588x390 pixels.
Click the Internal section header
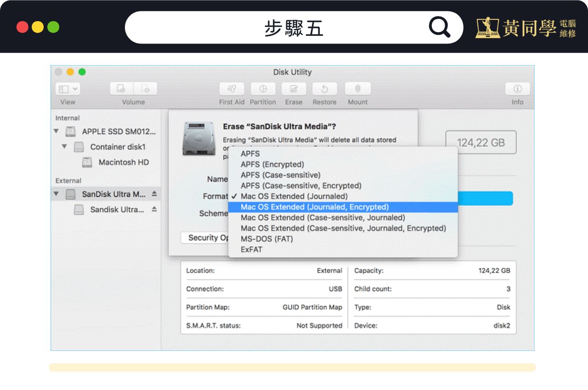tap(68, 118)
